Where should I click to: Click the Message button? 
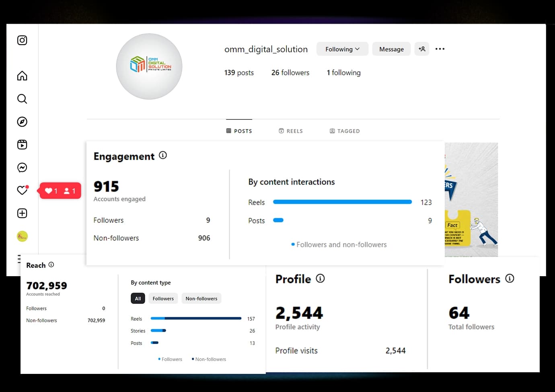coord(391,49)
